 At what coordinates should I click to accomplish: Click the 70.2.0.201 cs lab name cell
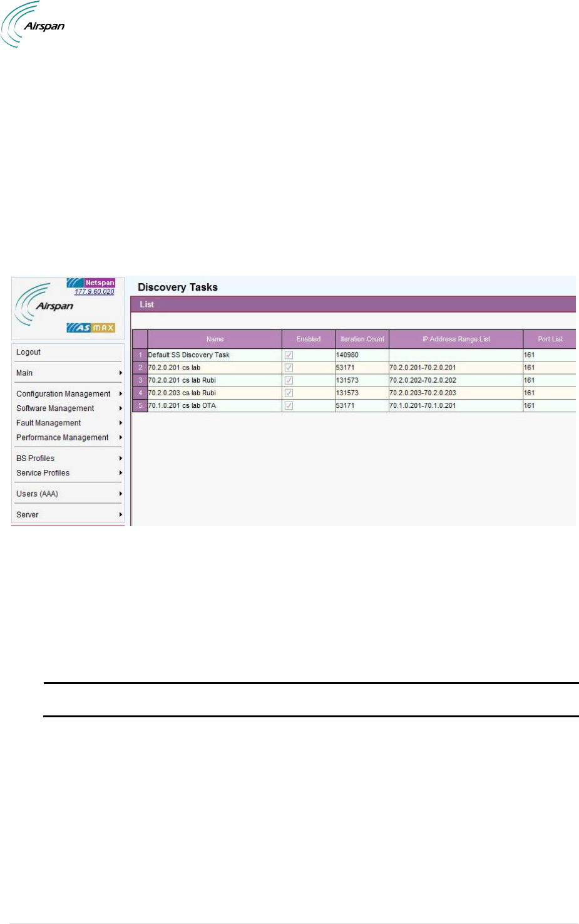(x=215, y=368)
